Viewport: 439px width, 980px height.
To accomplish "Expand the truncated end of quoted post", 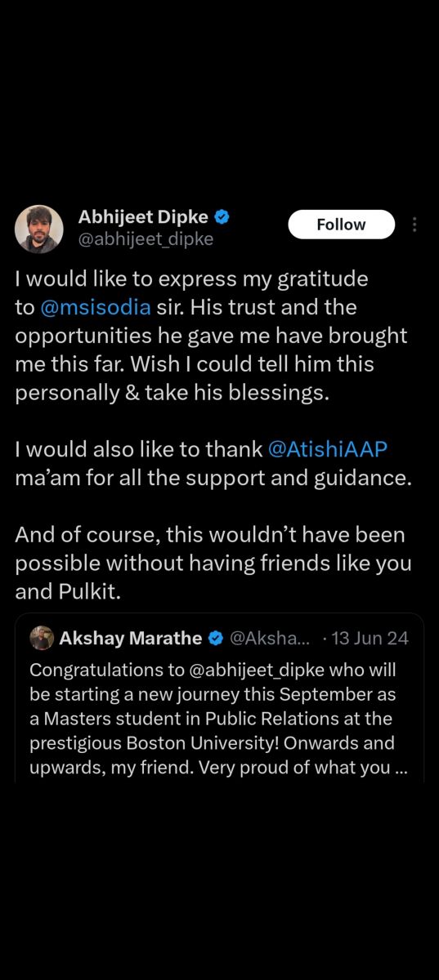I will click(x=400, y=768).
